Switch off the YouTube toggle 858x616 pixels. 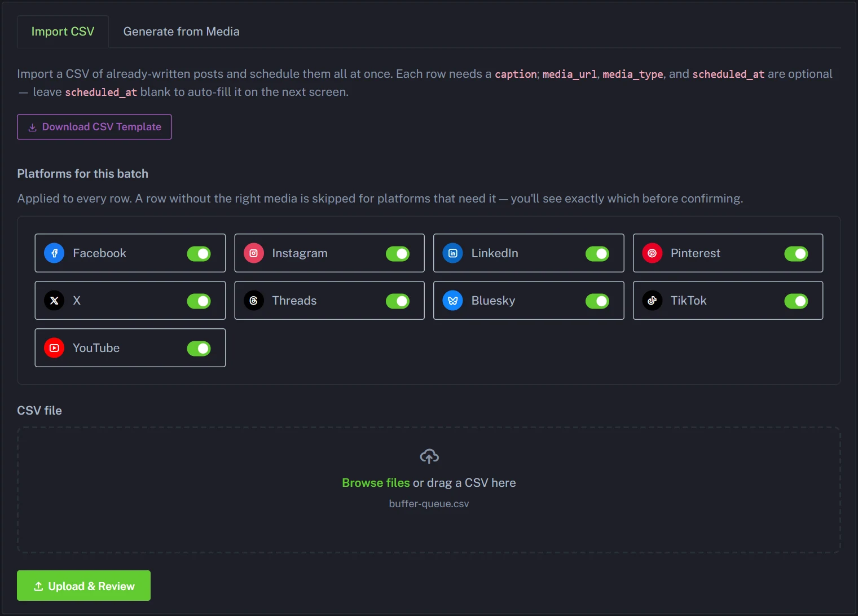199,349
